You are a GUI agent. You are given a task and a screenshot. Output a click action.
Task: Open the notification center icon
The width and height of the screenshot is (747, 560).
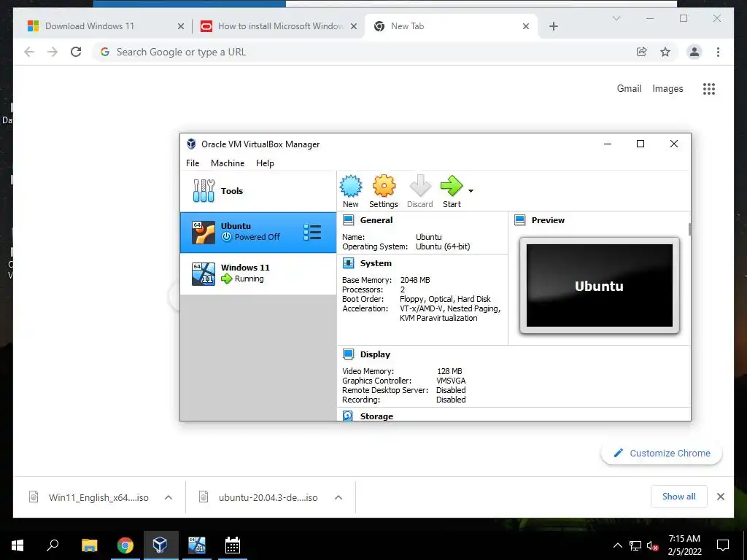click(x=723, y=545)
